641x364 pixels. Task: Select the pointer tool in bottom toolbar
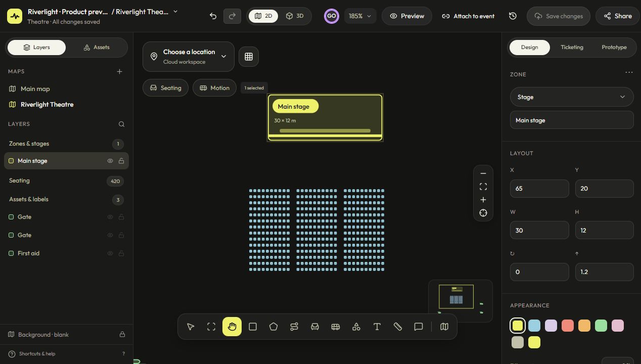coord(191,327)
